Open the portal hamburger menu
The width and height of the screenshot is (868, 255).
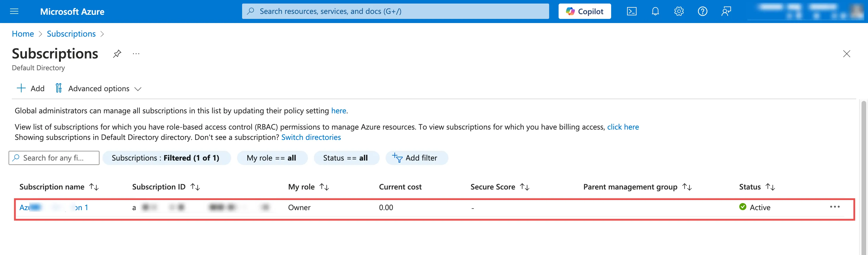[14, 12]
